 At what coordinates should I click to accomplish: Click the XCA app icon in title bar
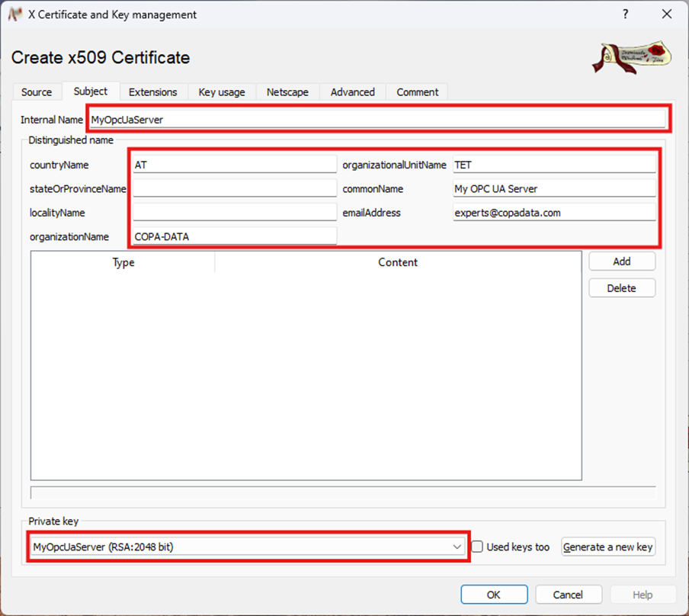[14, 14]
